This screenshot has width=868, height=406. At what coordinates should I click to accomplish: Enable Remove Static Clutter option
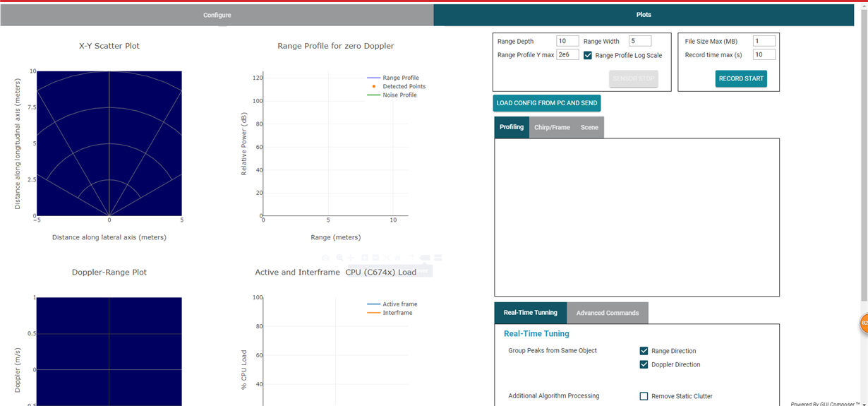click(x=644, y=396)
